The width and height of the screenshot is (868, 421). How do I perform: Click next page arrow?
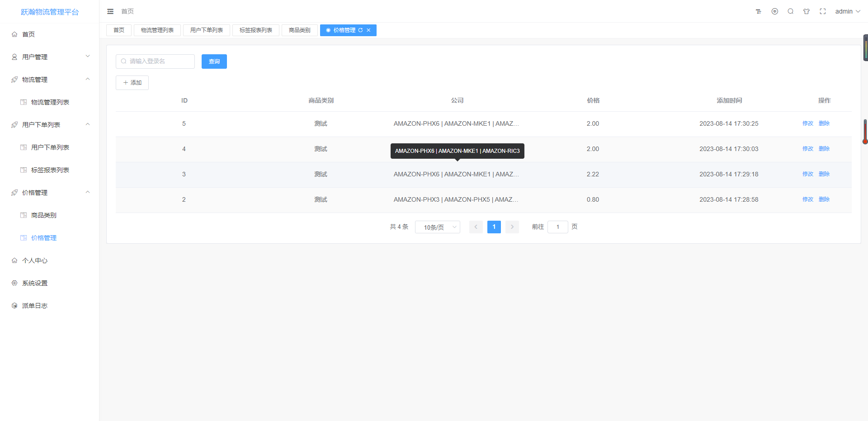(512, 227)
